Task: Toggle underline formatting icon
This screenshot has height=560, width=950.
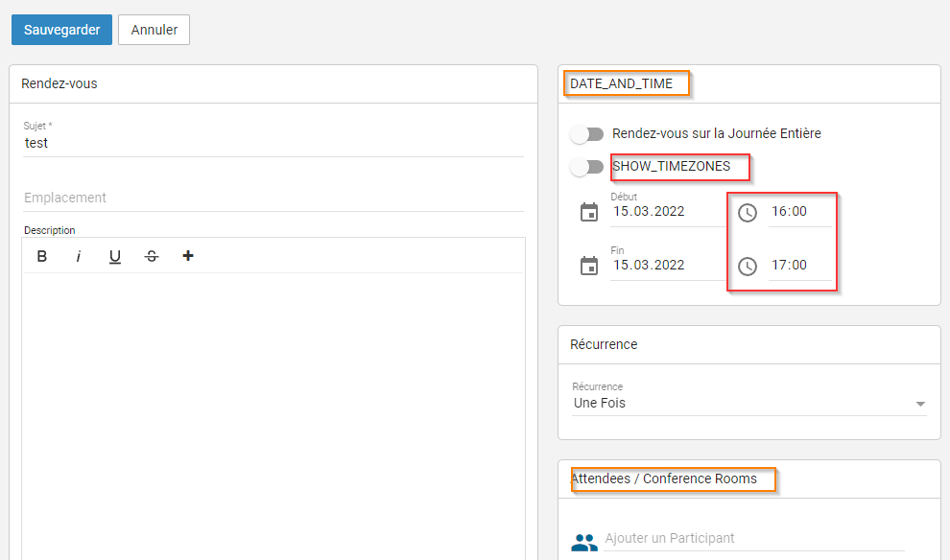Action: [x=115, y=256]
